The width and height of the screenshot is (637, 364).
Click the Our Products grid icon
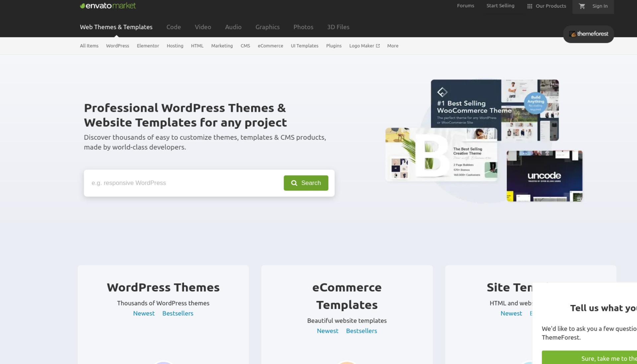(530, 6)
